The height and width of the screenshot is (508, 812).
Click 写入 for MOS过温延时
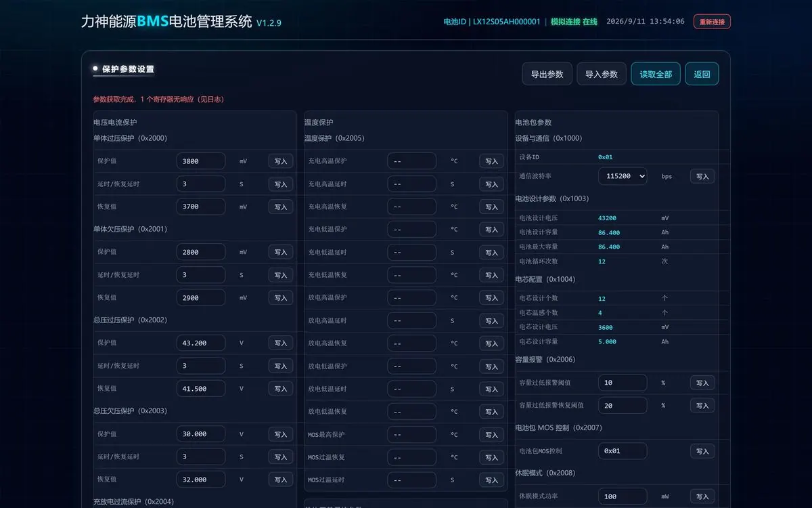tap(492, 480)
